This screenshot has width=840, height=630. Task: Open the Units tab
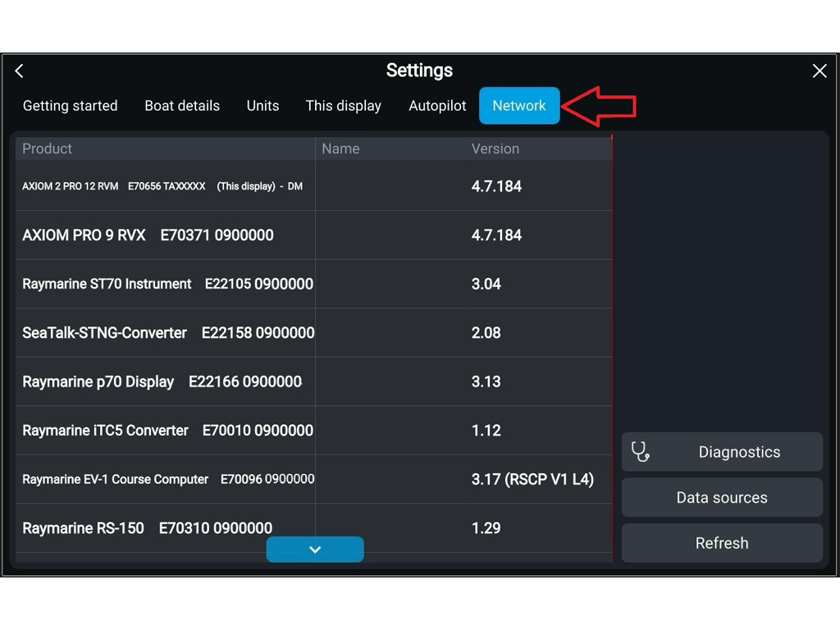point(262,106)
